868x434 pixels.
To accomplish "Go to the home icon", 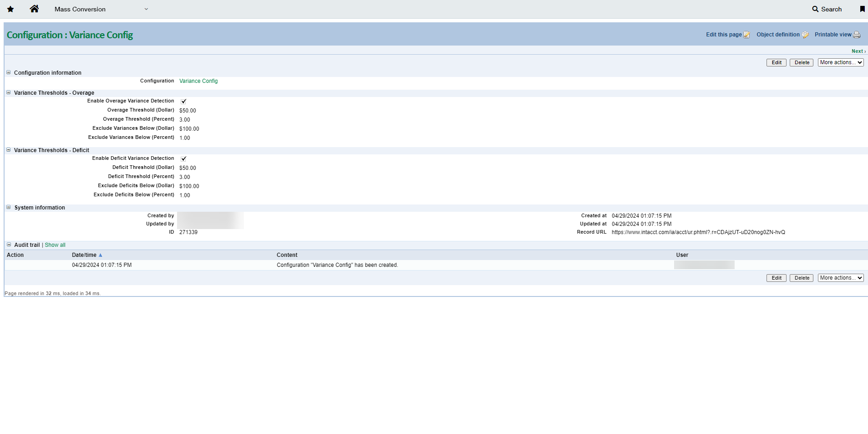I will (x=34, y=9).
